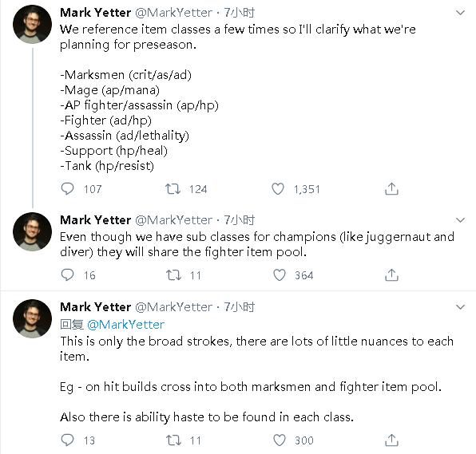The image size is (476, 454).
Task: Reply to the juggernaut and diver tweet
Action: pyautogui.click(x=67, y=274)
